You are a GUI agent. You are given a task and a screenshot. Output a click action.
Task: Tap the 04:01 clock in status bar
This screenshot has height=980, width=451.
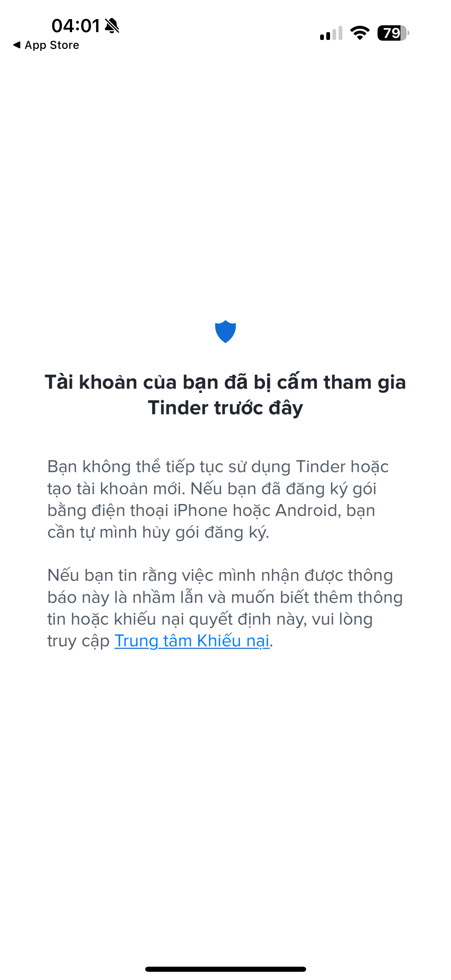[76, 26]
